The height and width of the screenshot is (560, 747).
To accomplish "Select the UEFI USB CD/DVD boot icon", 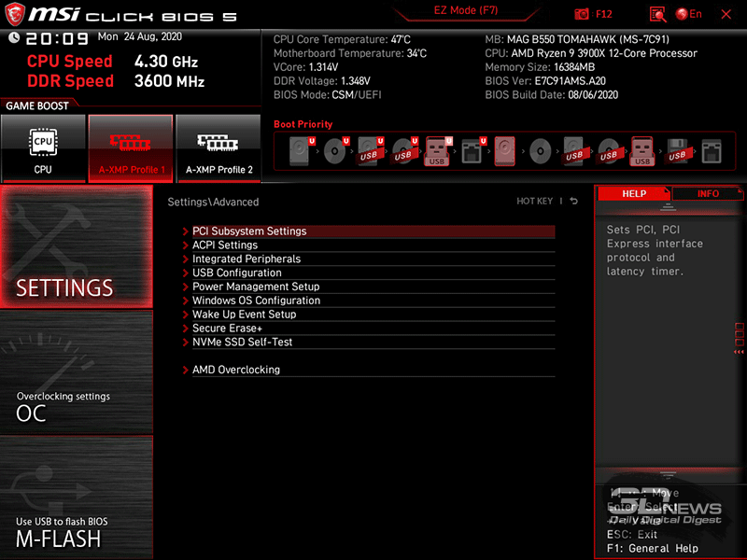I will [405, 151].
